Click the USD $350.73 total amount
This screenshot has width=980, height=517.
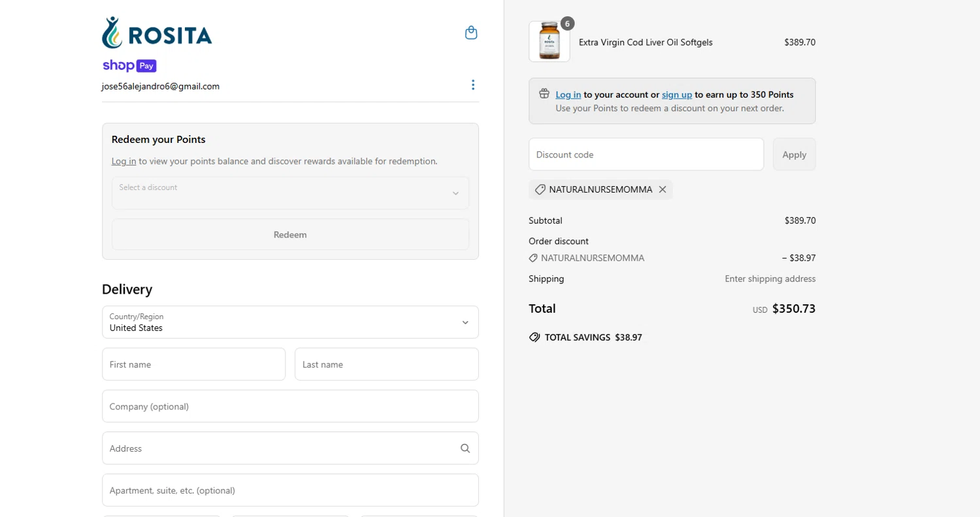[784, 309]
